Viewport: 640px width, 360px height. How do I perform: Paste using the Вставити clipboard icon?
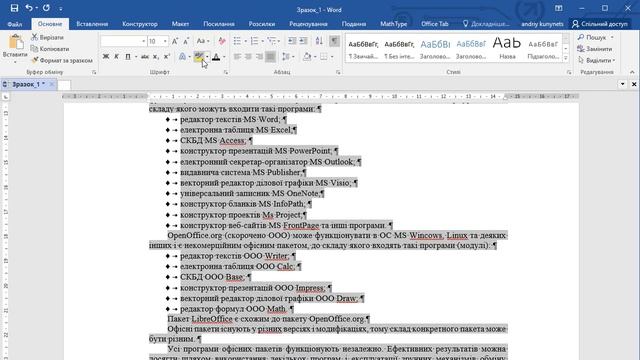(x=15, y=42)
